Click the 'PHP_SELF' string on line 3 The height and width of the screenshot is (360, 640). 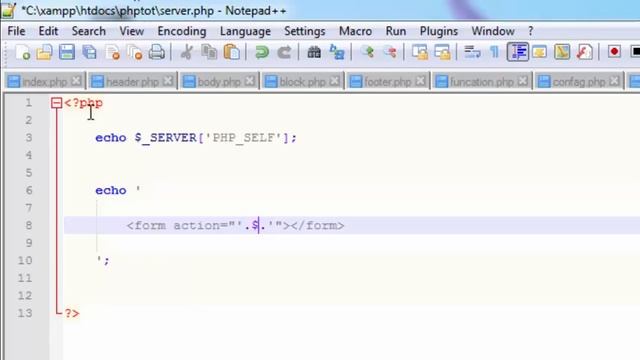[243, 138]
